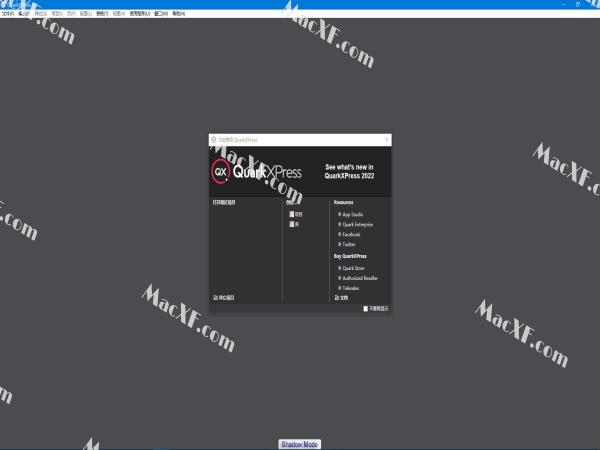This screenshot has height=450, width=600.
Task: Open the 窗口 (Window) menu
Action: pyautogui.click(x=161, y=14)
